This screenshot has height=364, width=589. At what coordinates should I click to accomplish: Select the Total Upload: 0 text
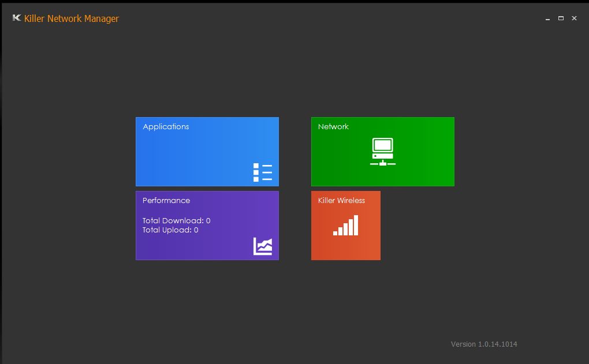pyautogui.click(x=170, y=230)
